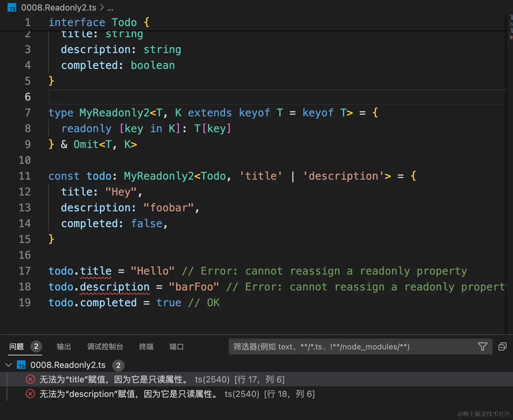The width and height of the screenshot is (513, 420).
Task: Click the error icon for the "description" problem
Action: point(30,394)
